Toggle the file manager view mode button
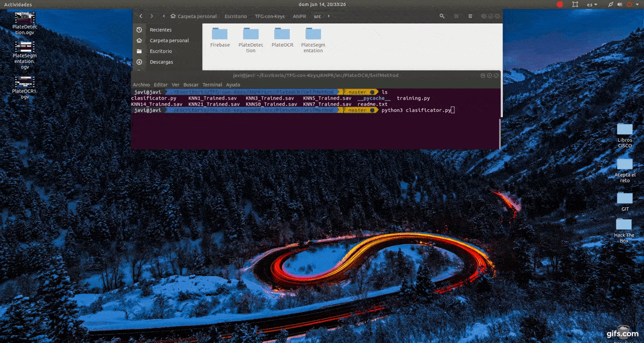This screenshot has height=343, width=644. 457,16
